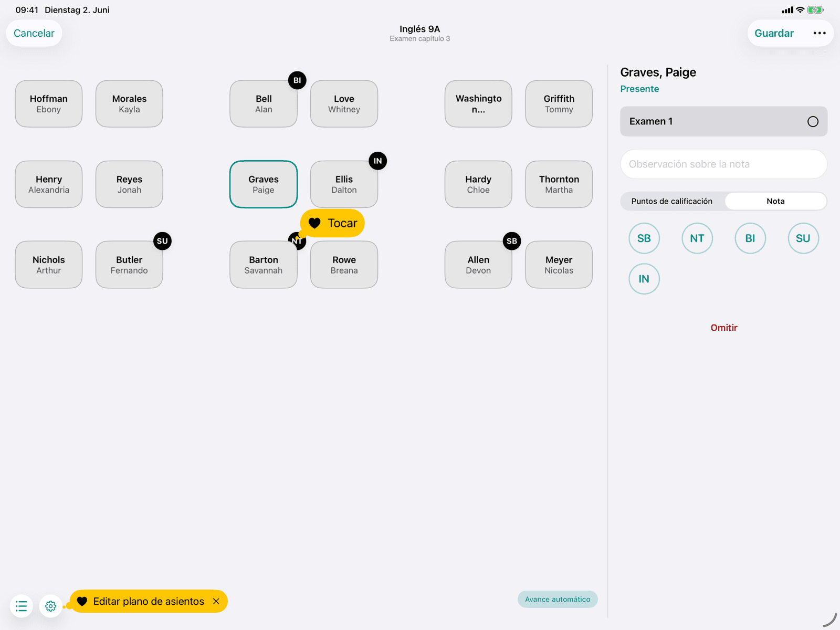Click Omitir to skip student
Image resolution: width=840 pixels, height=630 pixels.
[724, 328]
